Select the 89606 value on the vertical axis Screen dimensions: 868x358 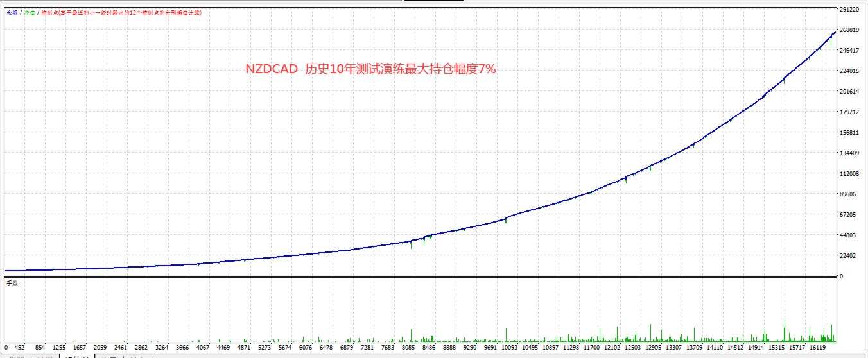[x=849, y=194]
